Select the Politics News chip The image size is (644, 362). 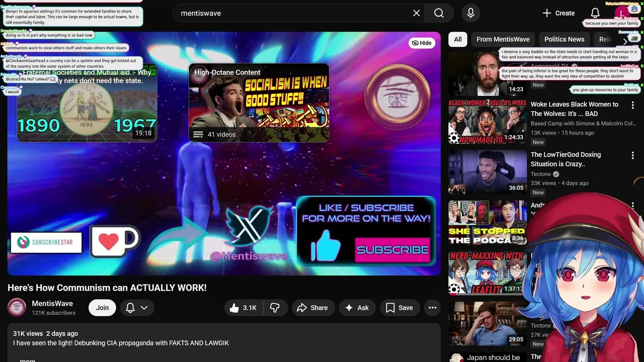coord(564,39)
